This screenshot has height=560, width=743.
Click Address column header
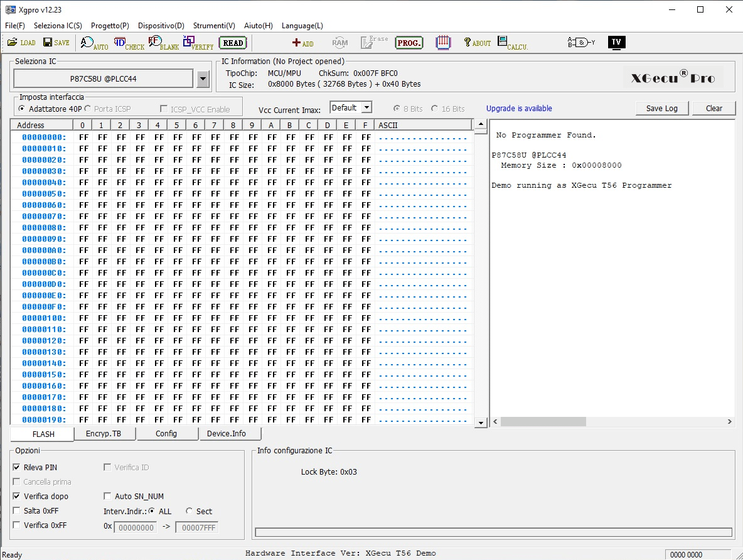point(41,125)
